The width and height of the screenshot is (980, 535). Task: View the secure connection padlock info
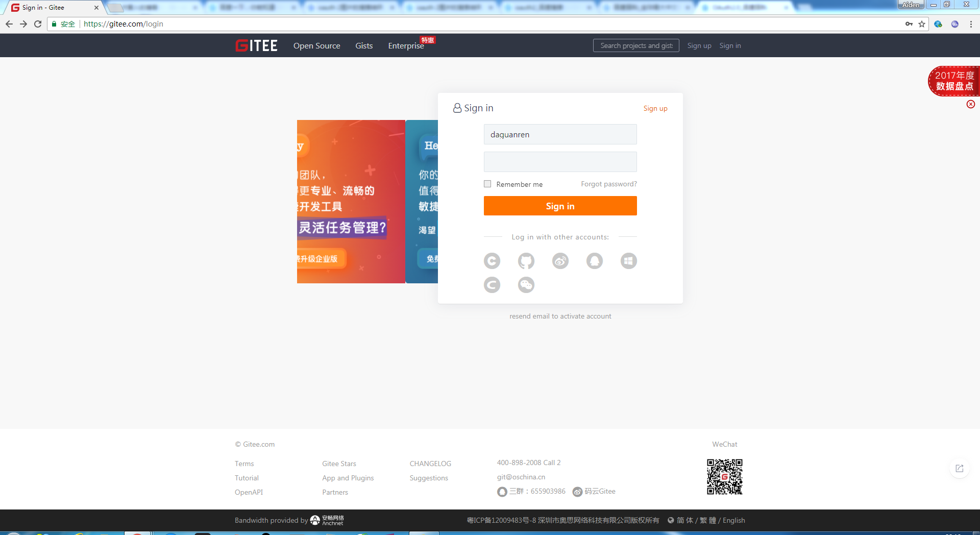(x=54, y=24)
